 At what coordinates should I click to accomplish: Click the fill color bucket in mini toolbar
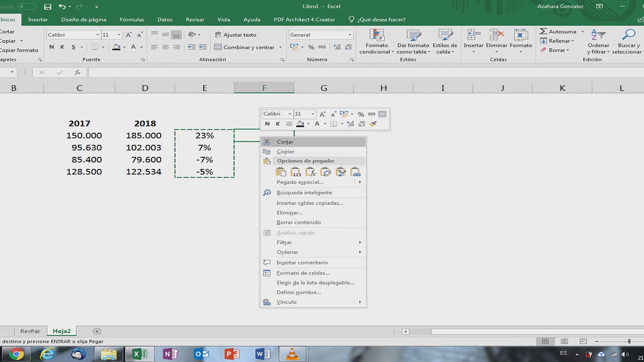click(x=300, y=124)
